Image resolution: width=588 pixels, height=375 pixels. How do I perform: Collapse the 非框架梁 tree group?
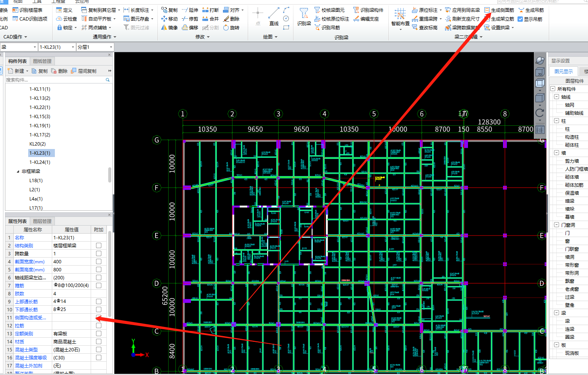tap(18, 171)
